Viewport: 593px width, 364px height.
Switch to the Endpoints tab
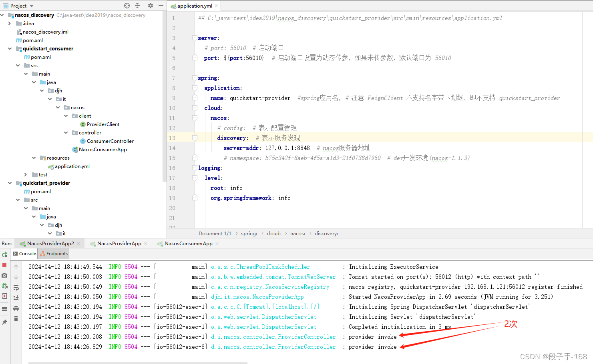54,254
